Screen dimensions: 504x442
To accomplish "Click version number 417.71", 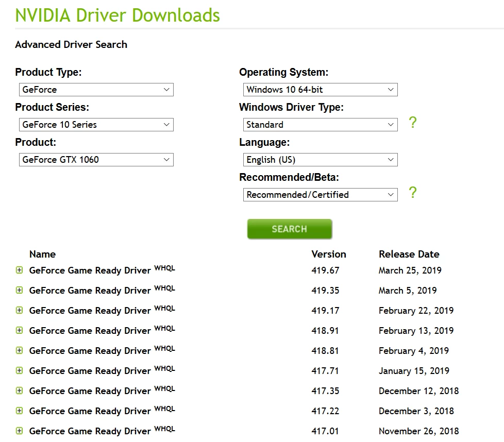I will point(325,371).
